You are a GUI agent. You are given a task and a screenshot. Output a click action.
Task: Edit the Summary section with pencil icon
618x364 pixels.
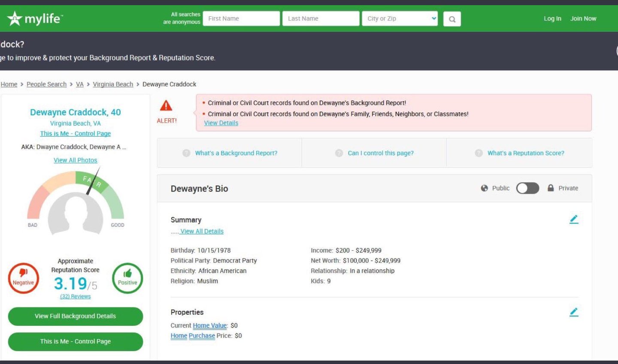click(x=574, y=220)
